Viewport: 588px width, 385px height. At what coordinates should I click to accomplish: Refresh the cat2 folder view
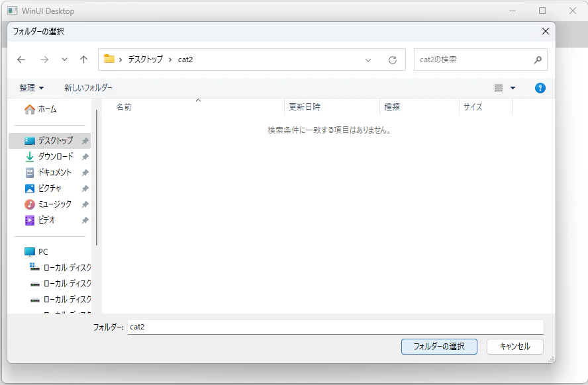click(x=393, y=60)
